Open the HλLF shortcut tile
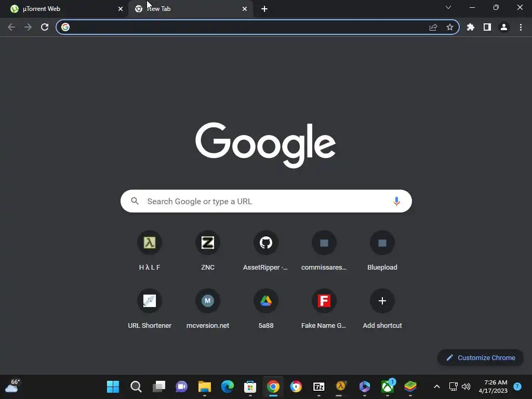Viewport: 532px width, 399px height. coord(150,250)
